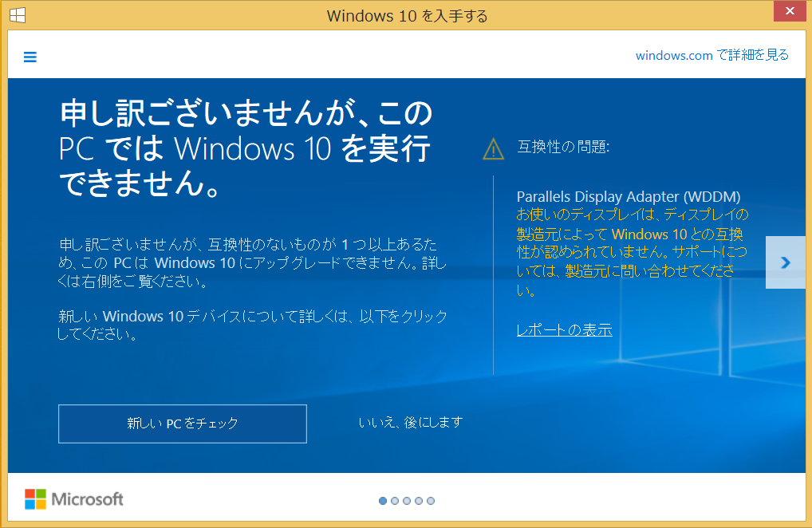The height and width of the screenshot is (528, 812).
Task: Open the hamburger navigation menu
Action: point(30,57)
